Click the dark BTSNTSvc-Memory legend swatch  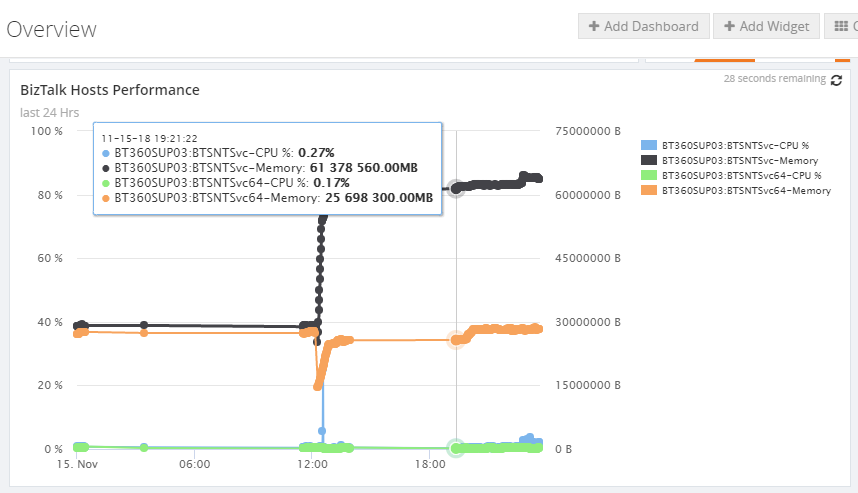pos(648,160)
